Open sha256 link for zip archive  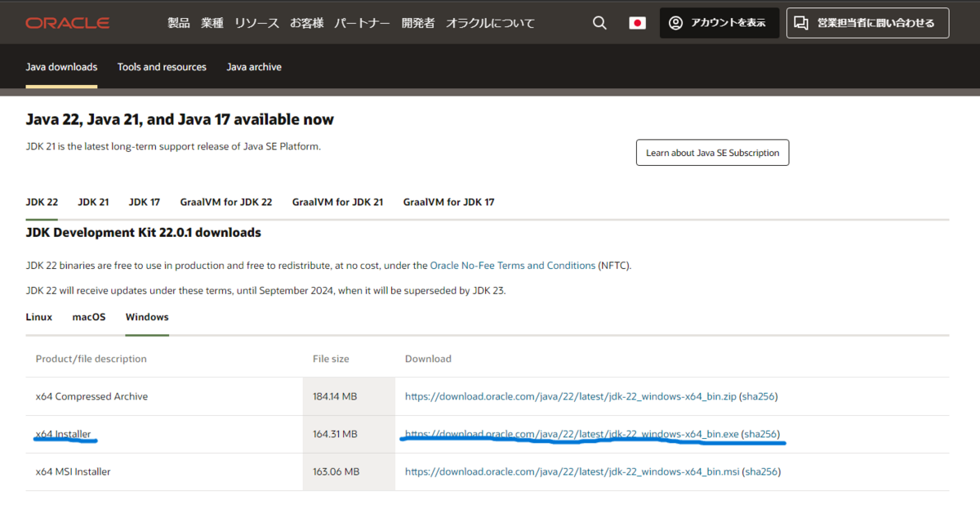(758, 396)
